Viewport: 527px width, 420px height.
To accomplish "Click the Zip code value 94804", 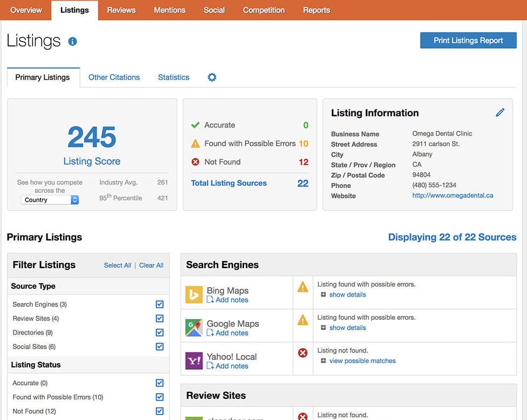I will click(x=421, y=175).
